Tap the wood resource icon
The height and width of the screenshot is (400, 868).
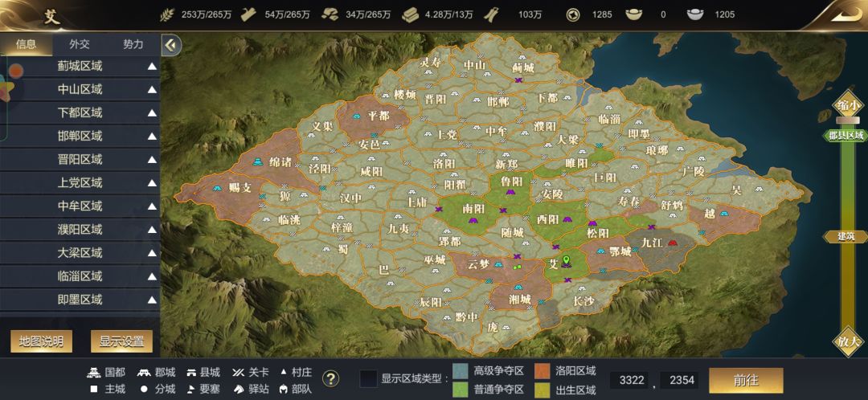click(250, 14)
